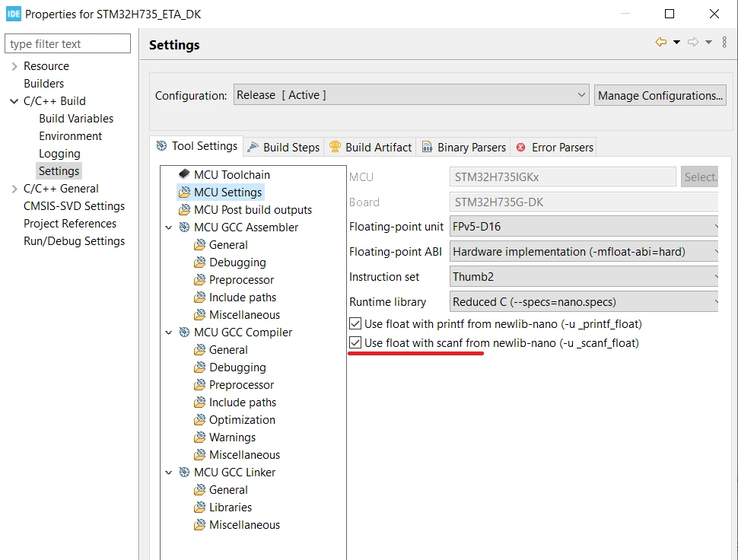
Task: Click the IDE window logo icon
Action: 14,14
